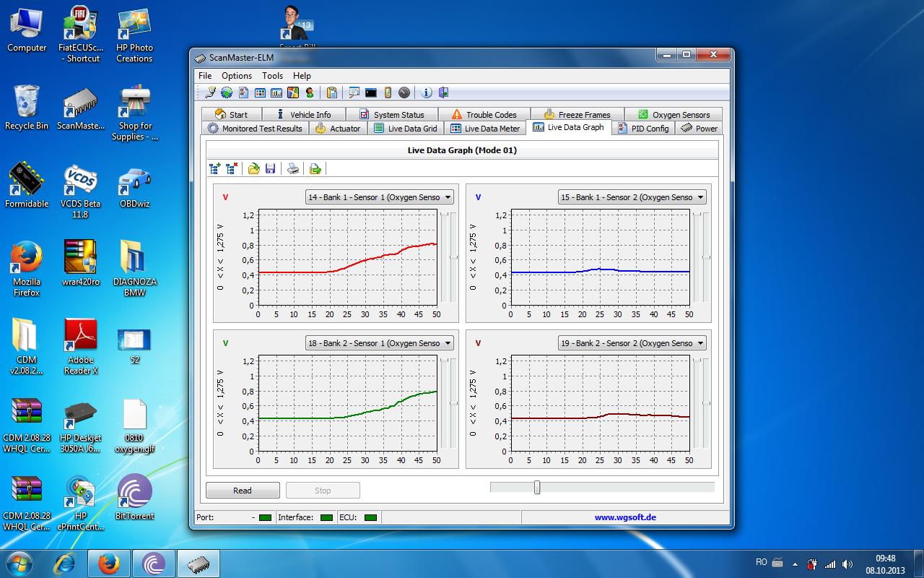
Task: Select the 0810 oxygen.glf desktop file
Action: [134, 426]
